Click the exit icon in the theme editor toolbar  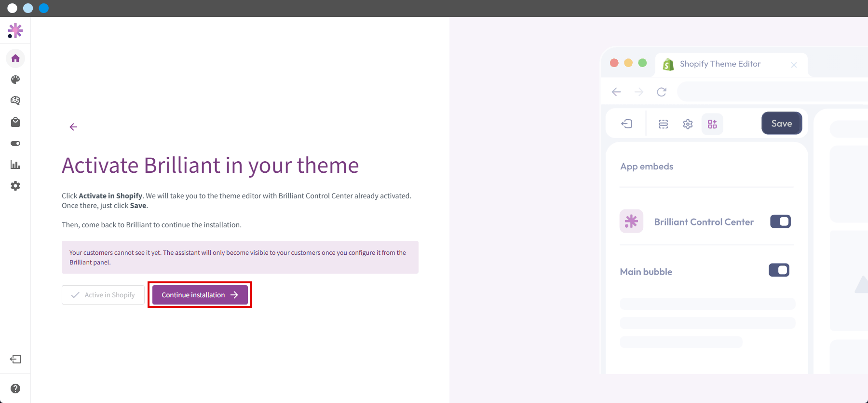click(626, 124)
